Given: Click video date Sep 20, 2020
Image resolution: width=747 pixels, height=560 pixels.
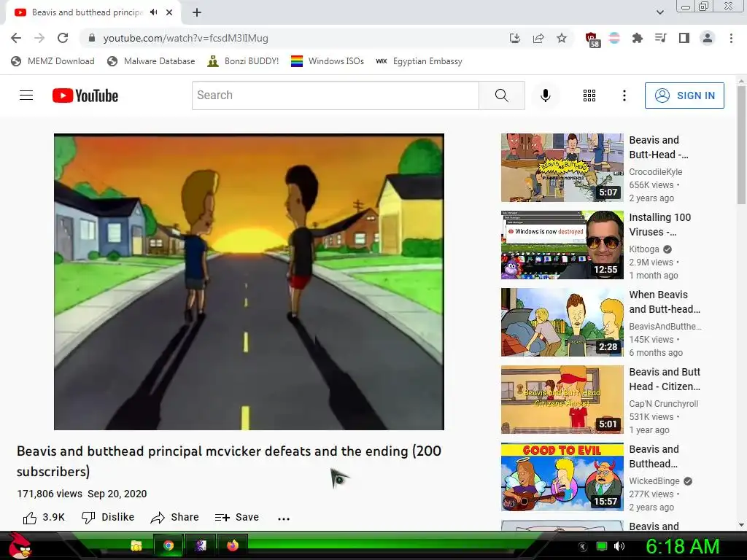Looking at the screenshot, I should click(117, 494).
